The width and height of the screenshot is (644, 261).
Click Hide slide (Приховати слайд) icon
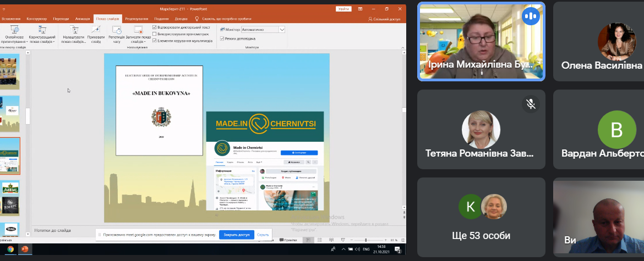click(96, 30)
